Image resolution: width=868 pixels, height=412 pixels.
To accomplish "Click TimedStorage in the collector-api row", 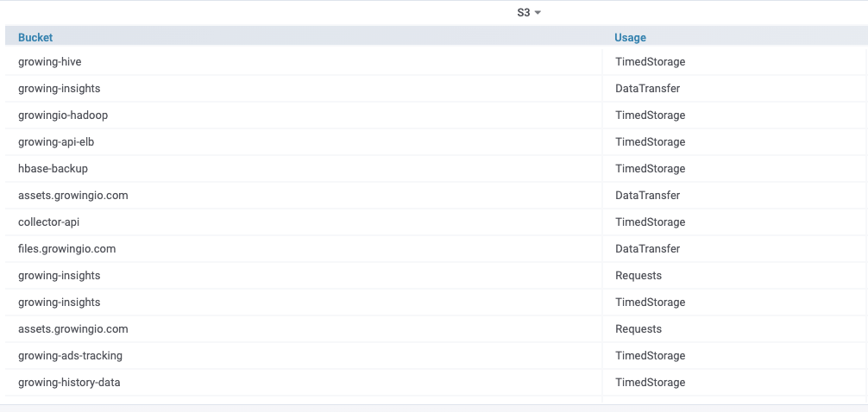I will pos(650,222).
